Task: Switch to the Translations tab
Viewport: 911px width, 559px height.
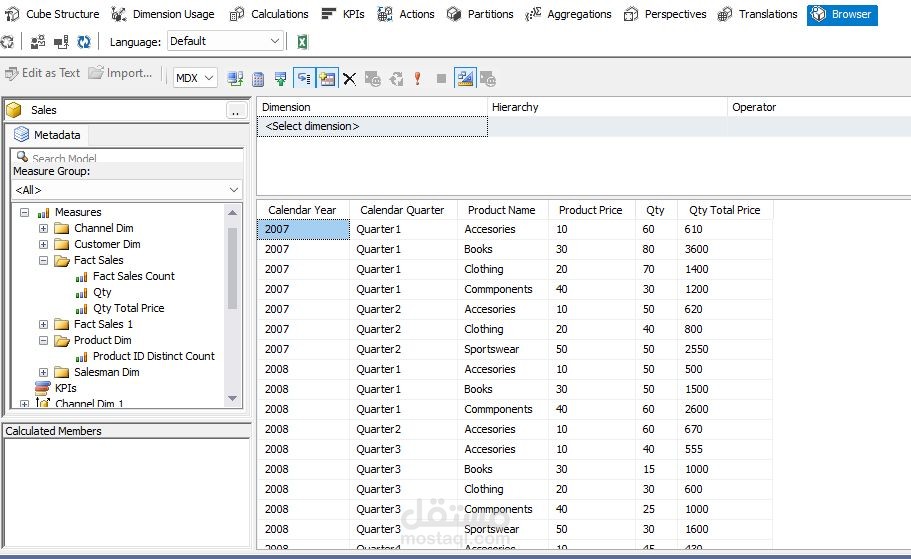Action: pyautogui.click(x=758, y=14)
